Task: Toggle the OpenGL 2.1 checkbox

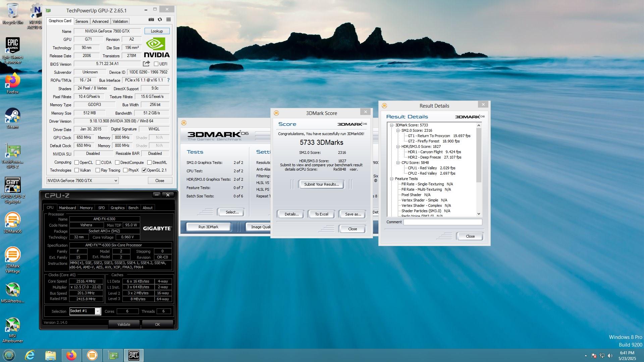Action: click(144, 170)
